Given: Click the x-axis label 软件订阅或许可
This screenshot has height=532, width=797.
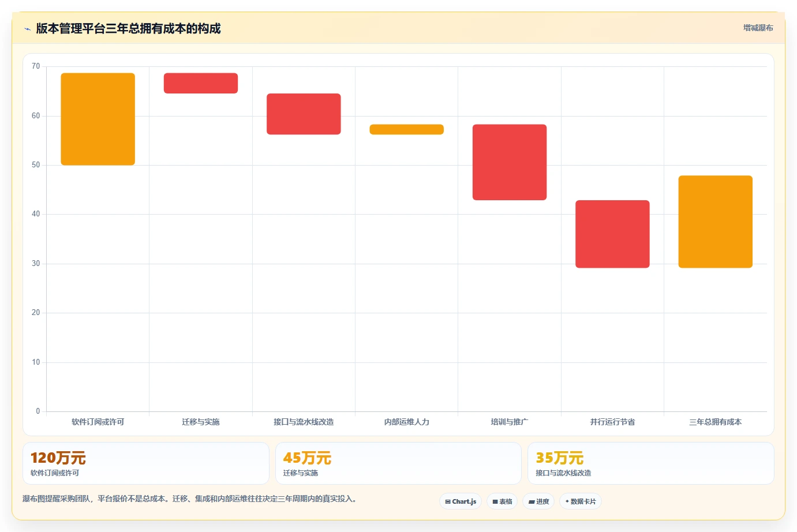Looking at the screenshot, I should point(98,422).
